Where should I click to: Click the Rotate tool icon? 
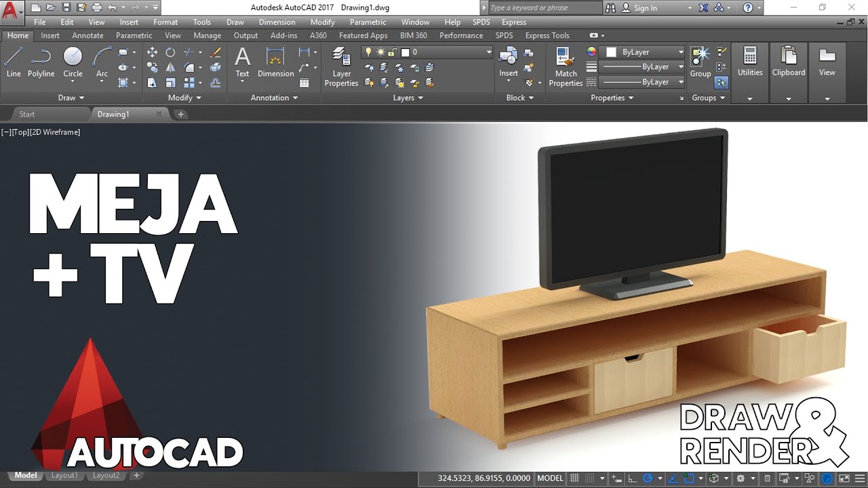click(x=170, y=52)
